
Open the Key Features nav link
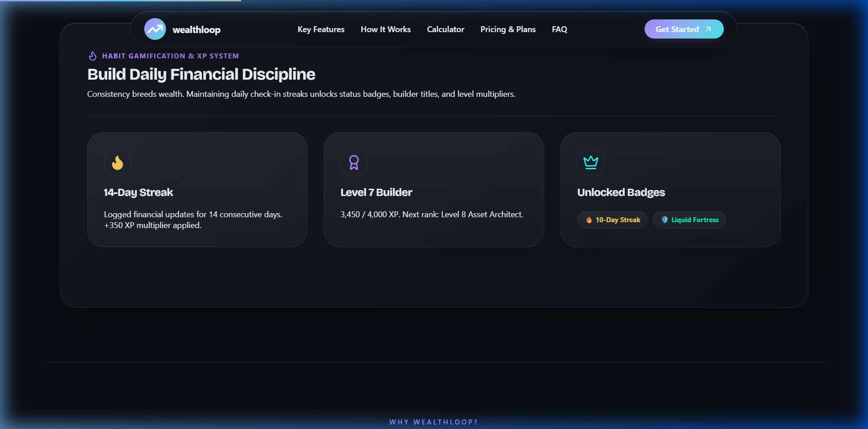click(321, 29)
